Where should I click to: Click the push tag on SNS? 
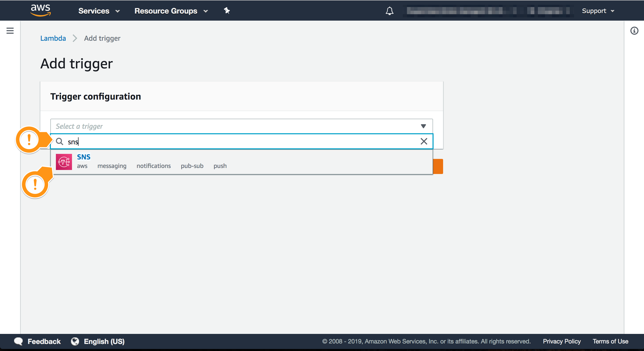(x=220, y=166)
